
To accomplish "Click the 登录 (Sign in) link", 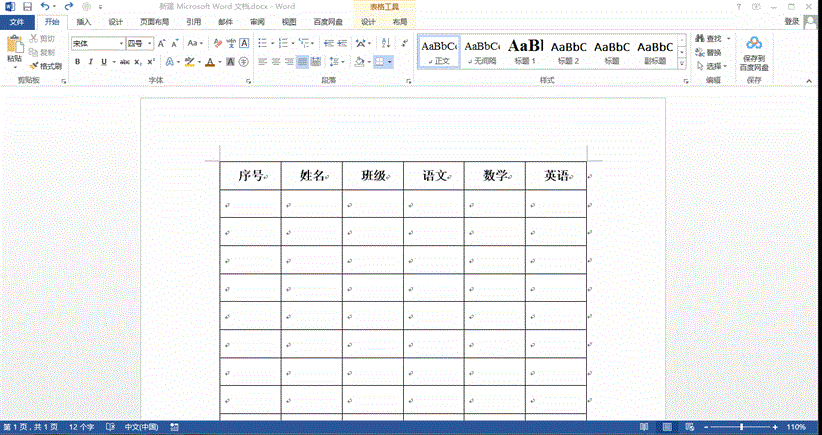I will (791, 21).
